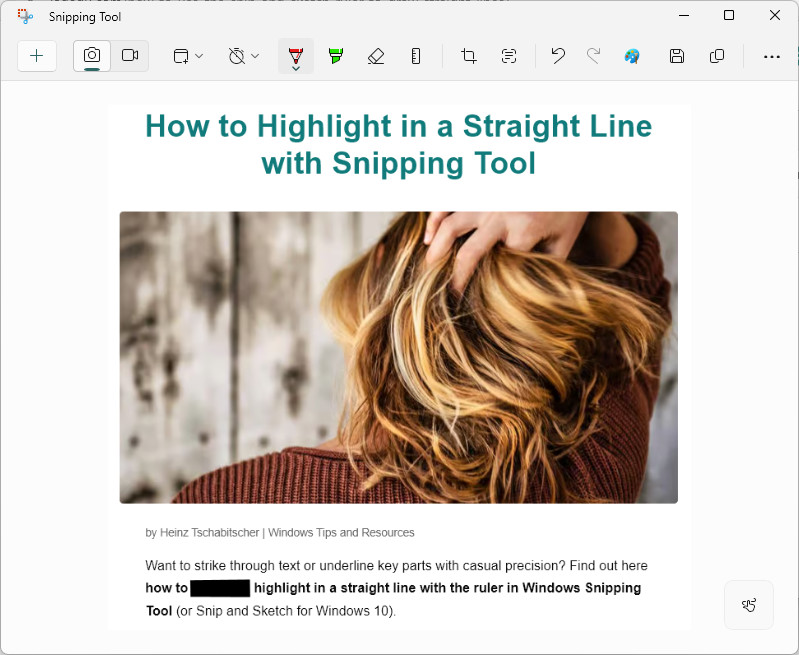Maximize the Snipping Tool window

(x=729, y=15)
